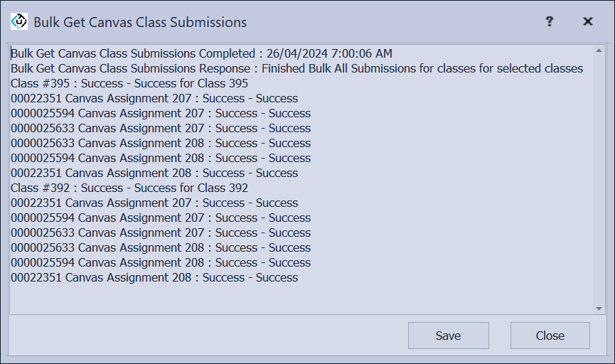Click the Submissions Response finished line

[296, 68]
